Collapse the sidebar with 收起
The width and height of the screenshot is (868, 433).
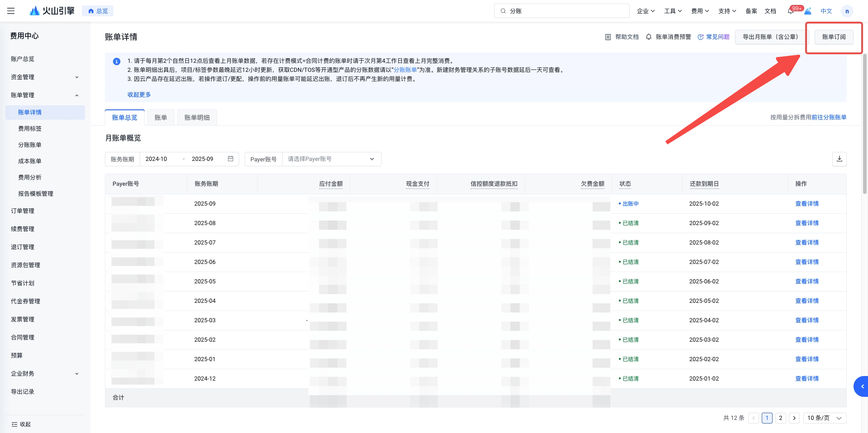point(21,424)
